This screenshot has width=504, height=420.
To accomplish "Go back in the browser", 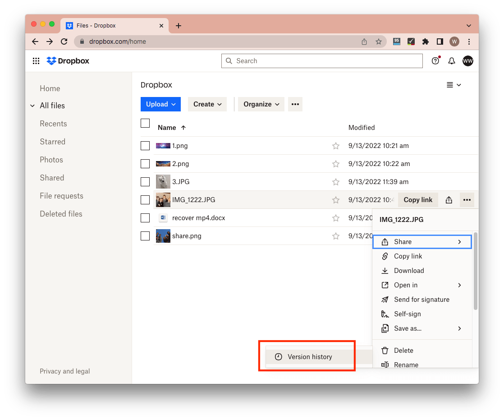I will [x=35, y=42].
